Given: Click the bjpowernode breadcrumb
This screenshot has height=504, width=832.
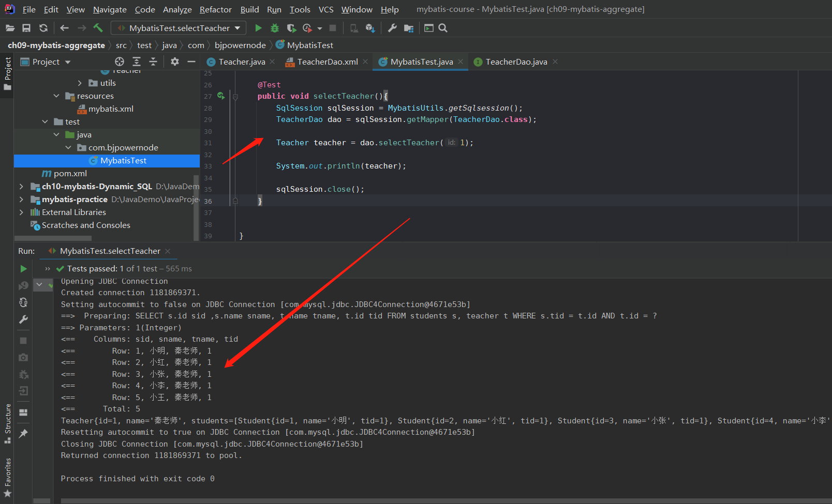Looking at the screenshot, I should tap(240, 45).
